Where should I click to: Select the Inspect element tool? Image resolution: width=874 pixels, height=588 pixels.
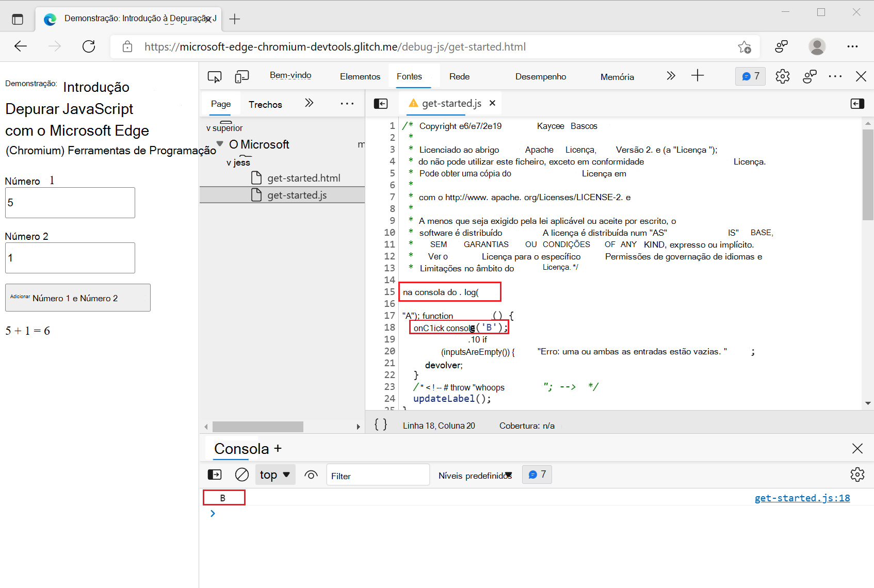pyautogui.click(x=215, y=76)
